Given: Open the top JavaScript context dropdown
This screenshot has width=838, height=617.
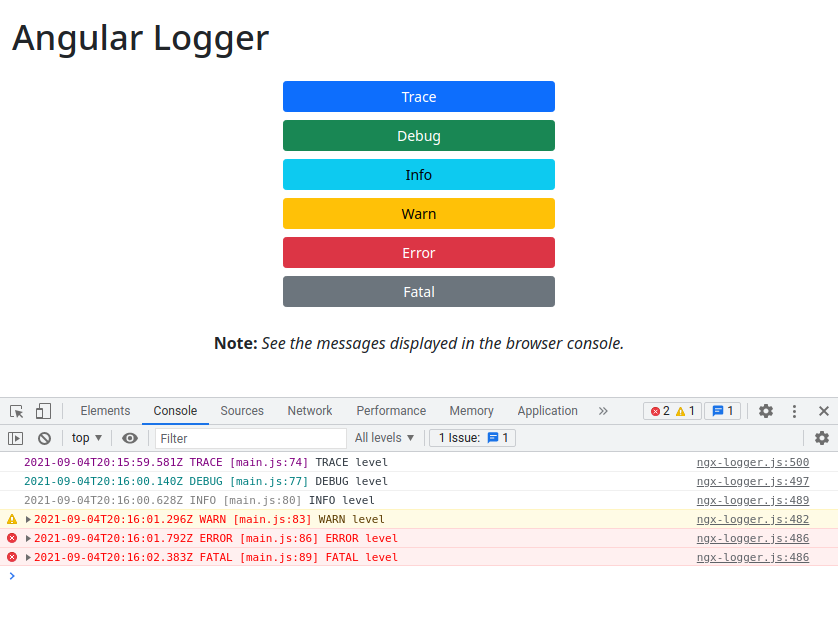Looking at the screenshot, I should click(x=87, y=438).
